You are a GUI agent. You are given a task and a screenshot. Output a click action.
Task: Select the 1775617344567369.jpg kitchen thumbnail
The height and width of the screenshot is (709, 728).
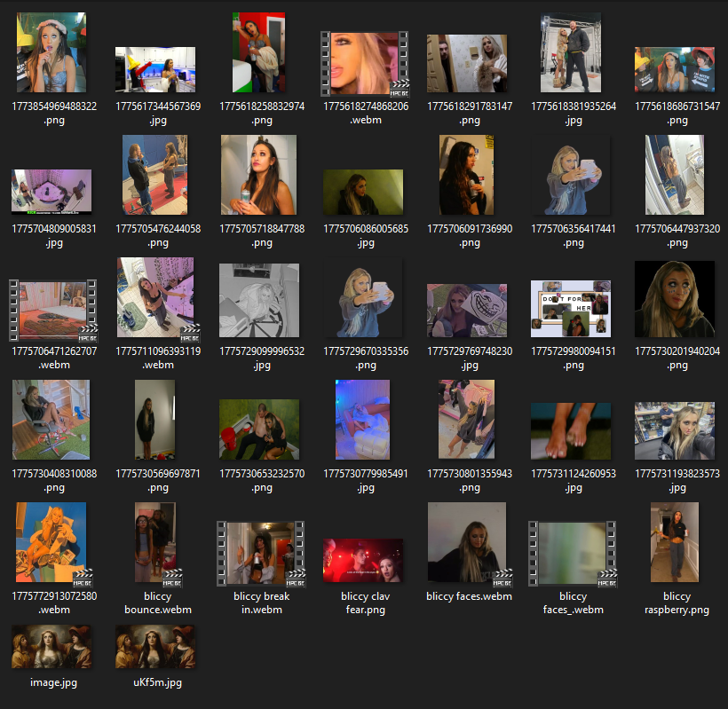155,69
